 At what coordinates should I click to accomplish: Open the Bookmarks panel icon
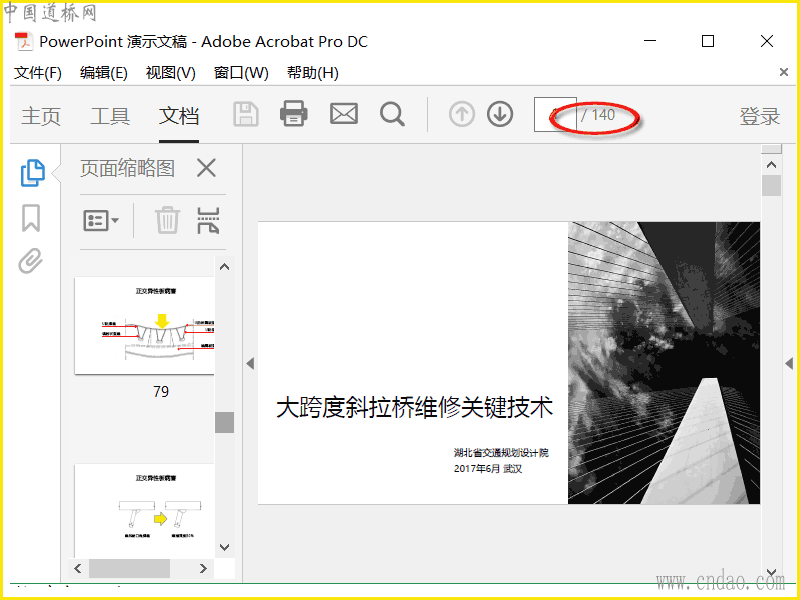click(31, 218)
